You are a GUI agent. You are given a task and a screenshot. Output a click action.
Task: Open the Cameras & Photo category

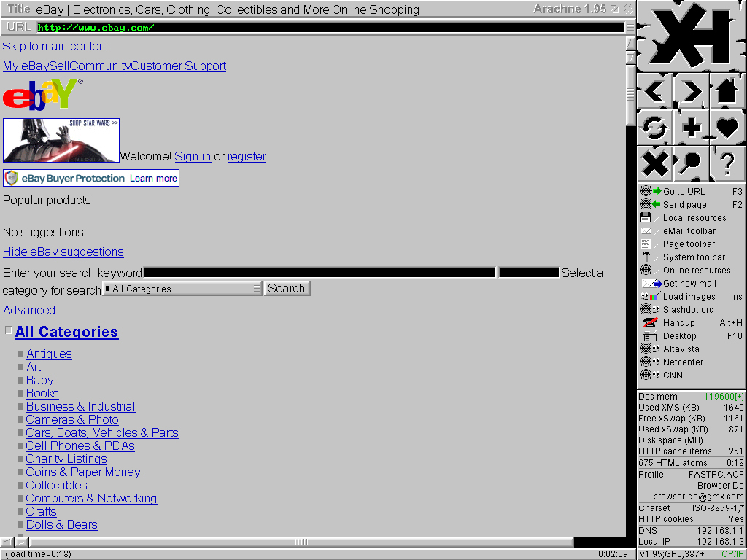coord(72,419)
